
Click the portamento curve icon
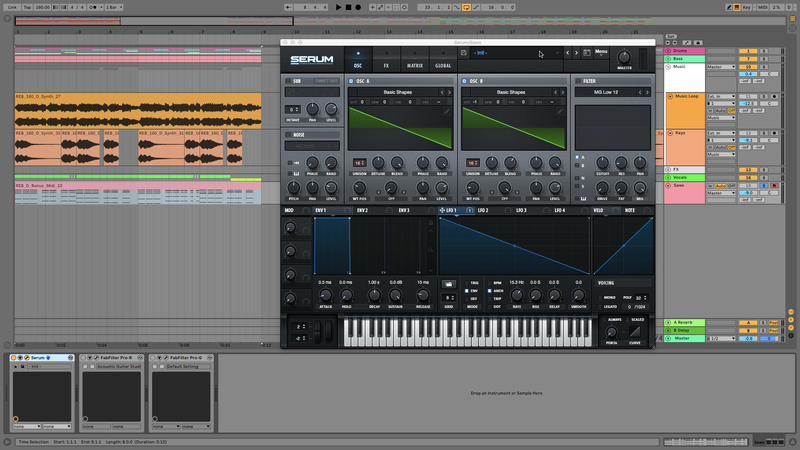[x=634, y=332]
